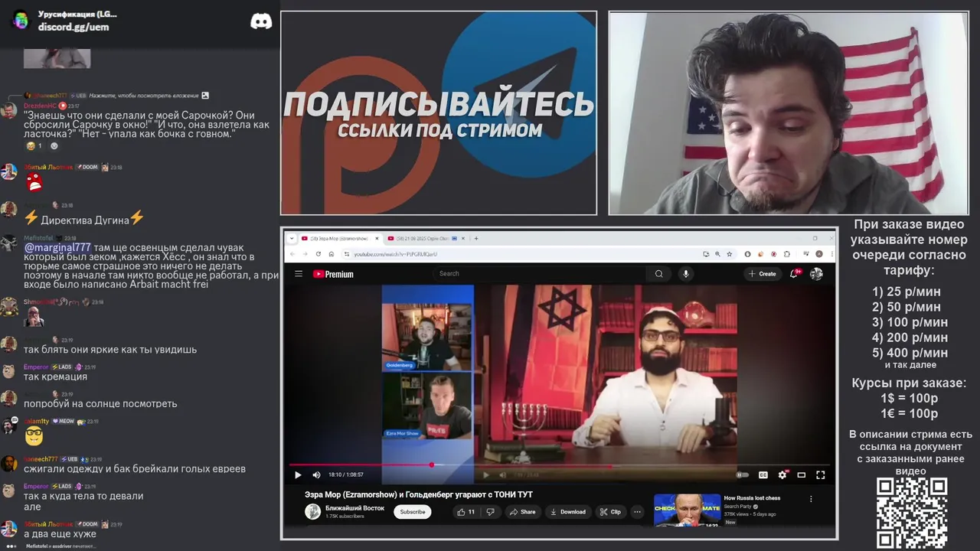Click the progress bar scrubber dot
The height and width of the screenshot is (551, 980).
pyautogui.click(x=431, y=465)
